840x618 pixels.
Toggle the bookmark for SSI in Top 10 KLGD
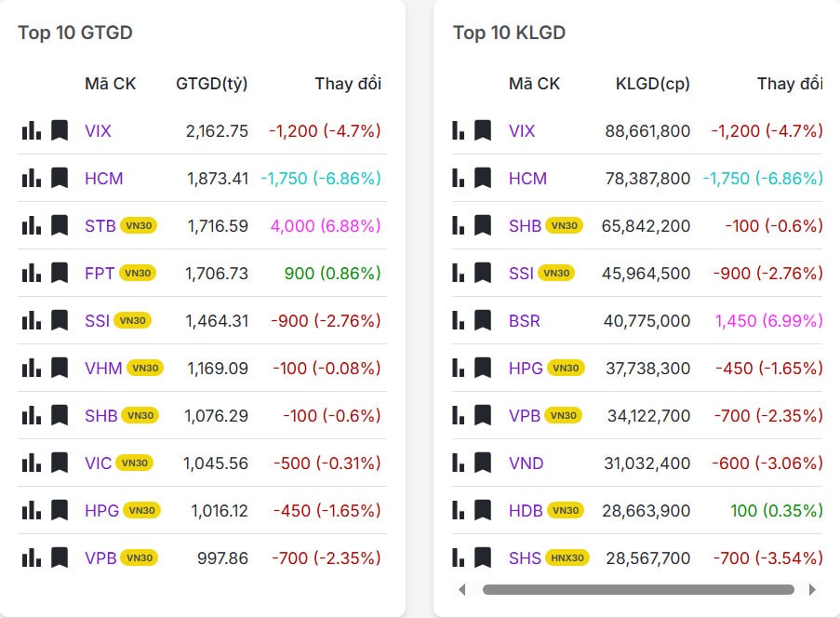[x=482, y=273]
